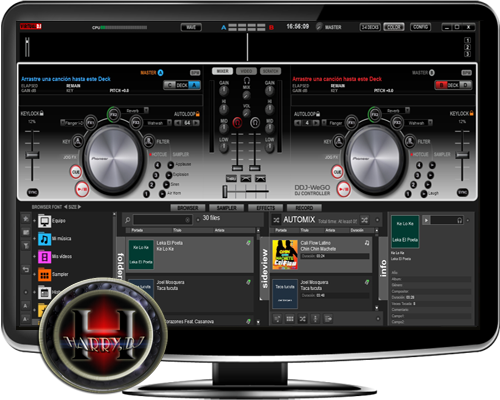The image size is (500, 400).
Task: Activate FX2 Reverb on right deck
Action: [374, 114]
